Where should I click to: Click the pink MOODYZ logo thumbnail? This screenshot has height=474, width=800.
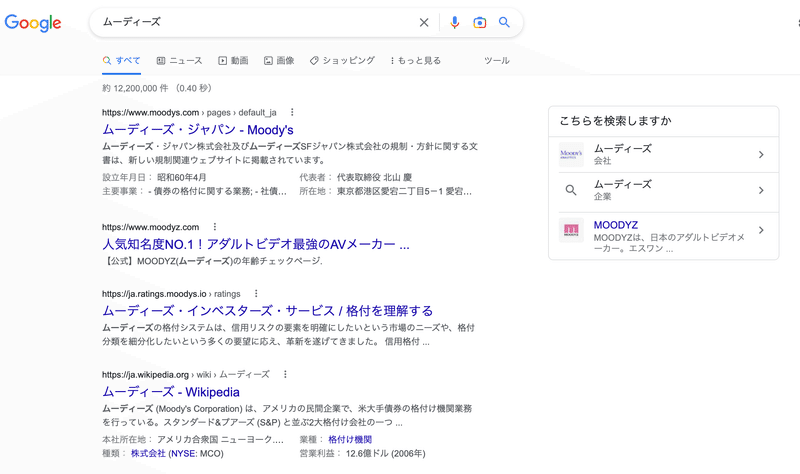(571, 230)
